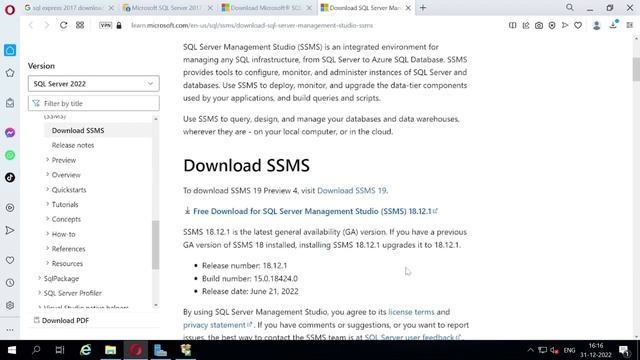
Task: Click the page vertical scrollbar thumb
Action: point(636,69)
